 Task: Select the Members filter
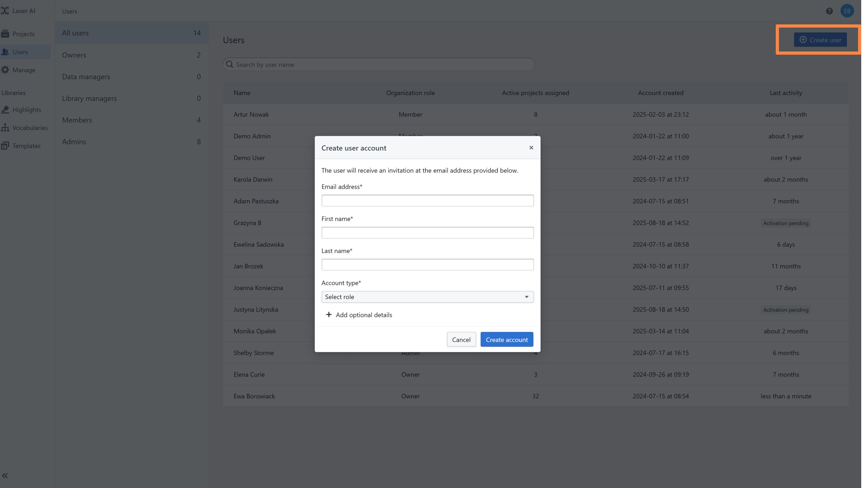tap(131, 120)
